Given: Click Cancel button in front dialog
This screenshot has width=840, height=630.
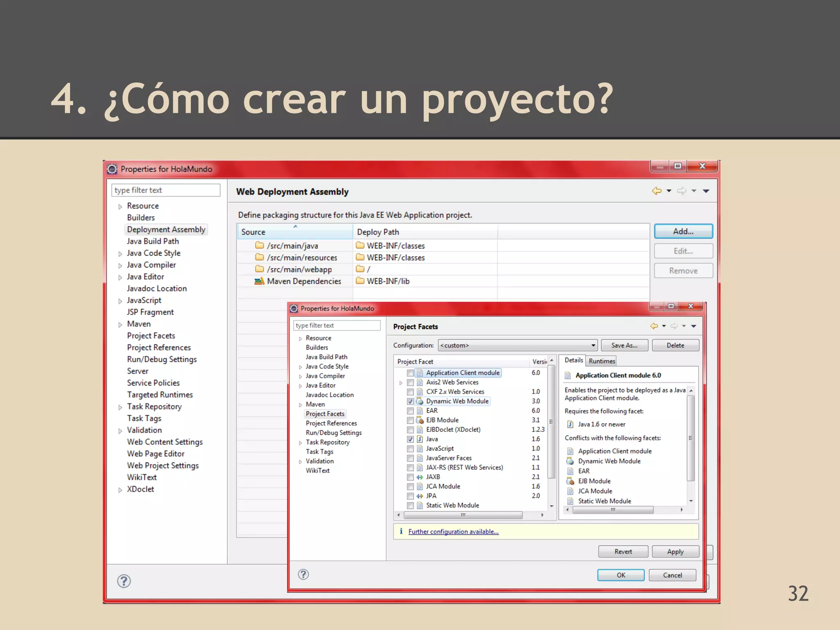Looking at the screenshot, I should (672, 575).
